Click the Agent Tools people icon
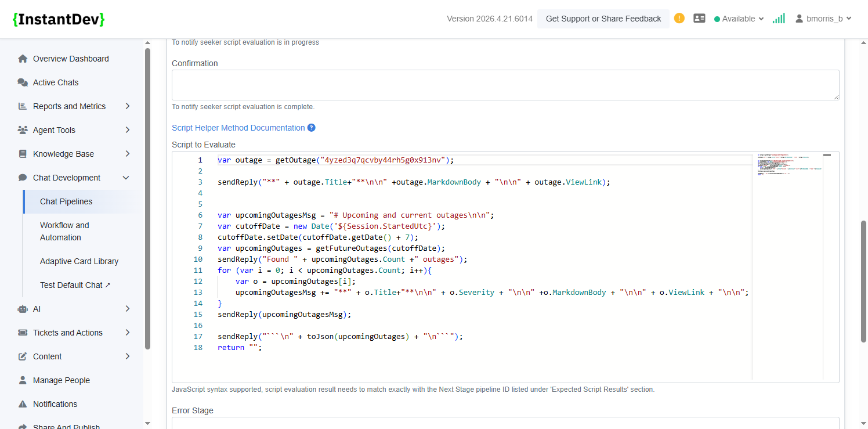The image size is (868, 429). tap(23, 130)
